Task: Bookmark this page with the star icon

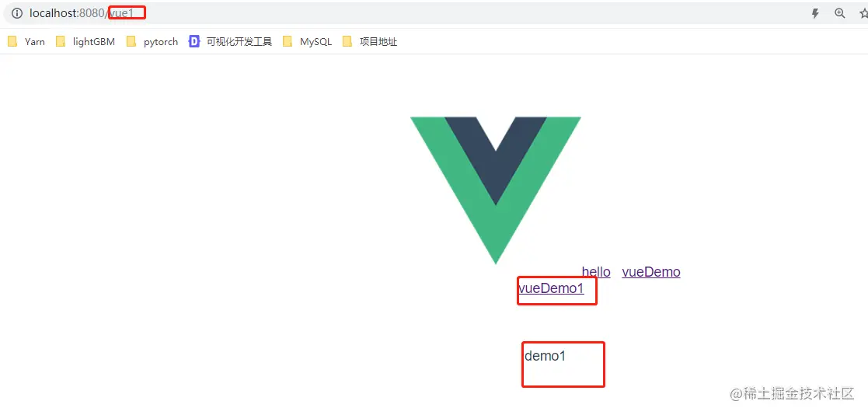Action: [x=863, y=14]
